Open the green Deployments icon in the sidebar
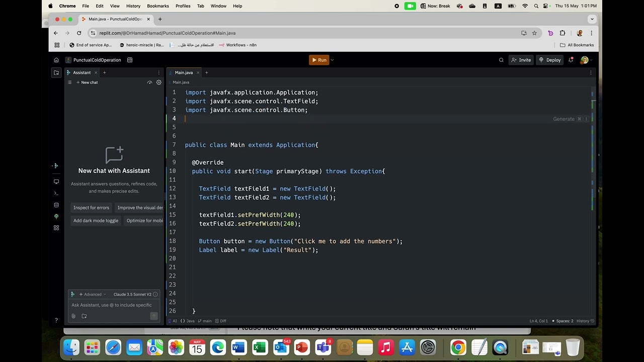Viewport: 644px width, 362px height. click(x=56, y=216)
